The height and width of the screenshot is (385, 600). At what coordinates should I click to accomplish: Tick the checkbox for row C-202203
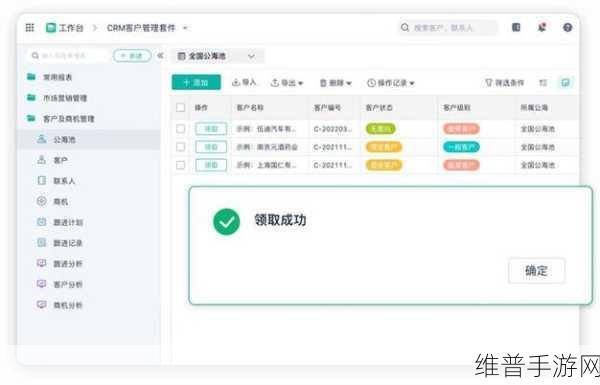[x=181, y=129]
